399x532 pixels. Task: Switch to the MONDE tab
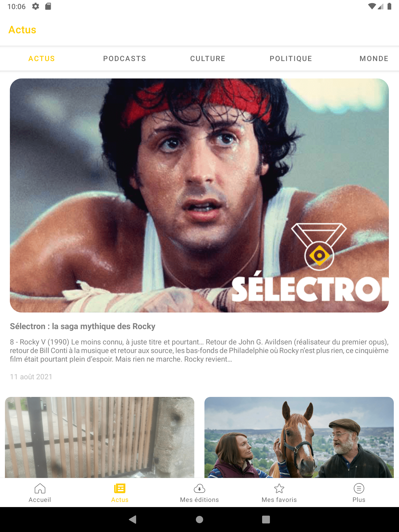374,58
